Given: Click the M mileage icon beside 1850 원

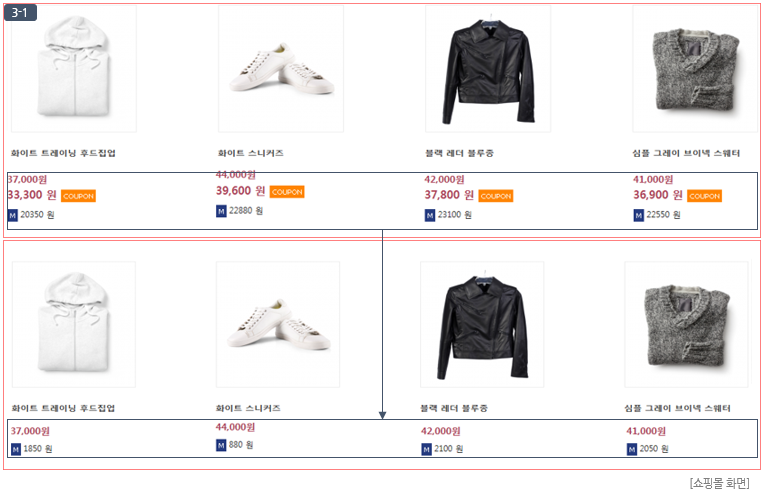Looking at the screenshot, I should coord(15,449).
